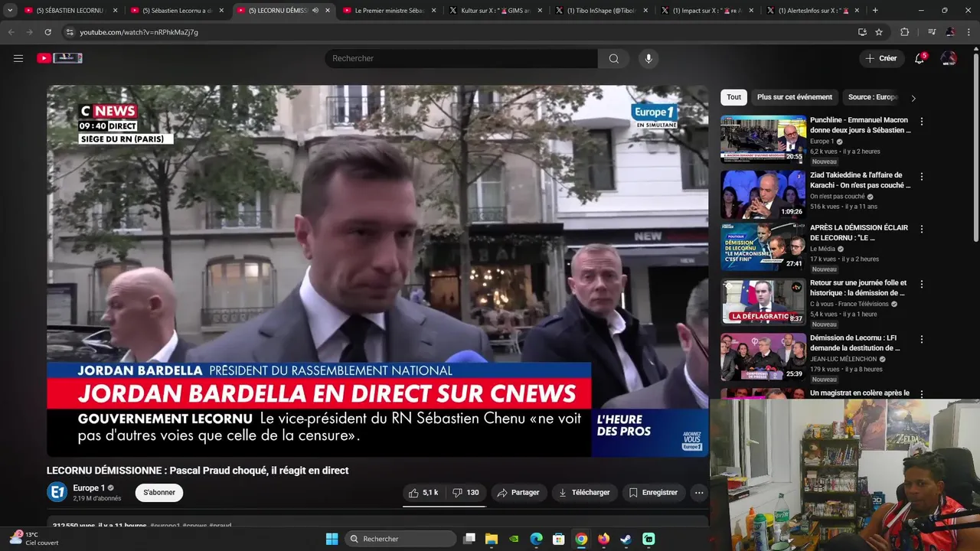Image resolution: width=980 pixels, height=551 pixels.
Task: Open new browser tab plus button
Action: pyautogui.click(x=875, y=11)
